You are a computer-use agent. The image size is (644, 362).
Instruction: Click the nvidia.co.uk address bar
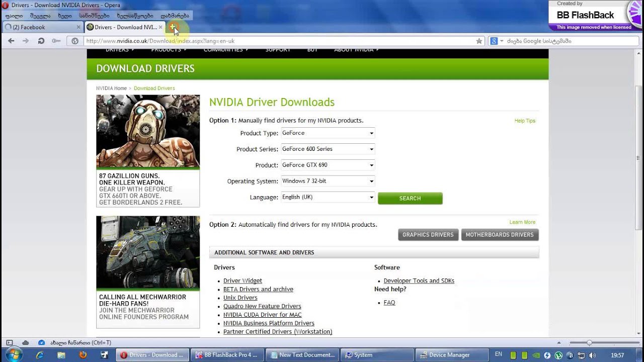point(279,41)
